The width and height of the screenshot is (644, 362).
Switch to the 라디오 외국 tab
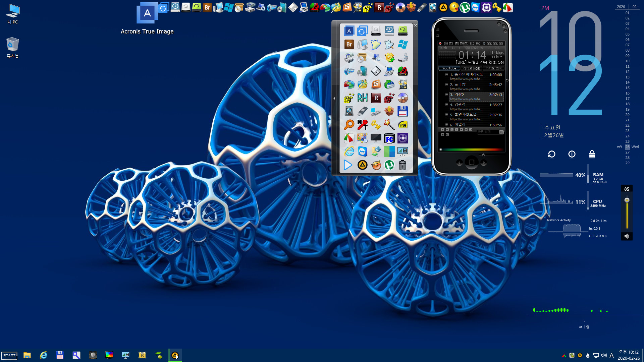(x=494, y=68)
